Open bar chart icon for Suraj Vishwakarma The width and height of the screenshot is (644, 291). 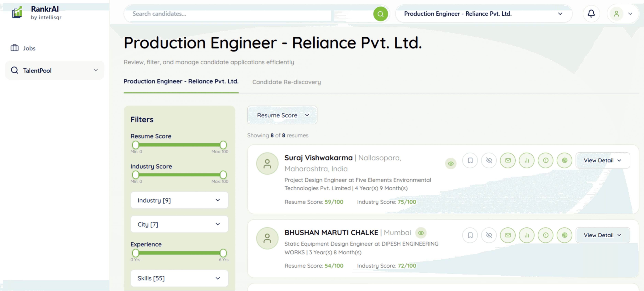pos(527,160)
